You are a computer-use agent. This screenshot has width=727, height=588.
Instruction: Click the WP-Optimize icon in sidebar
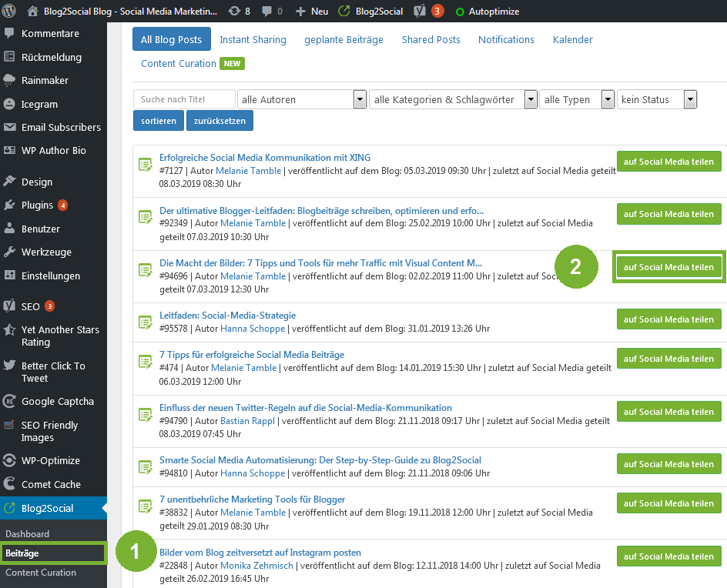tap(9, 460)
